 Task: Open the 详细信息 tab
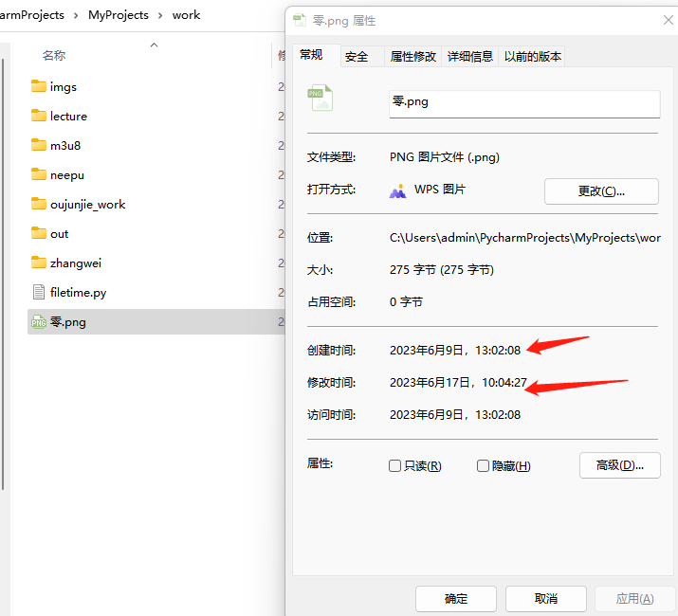470,57
